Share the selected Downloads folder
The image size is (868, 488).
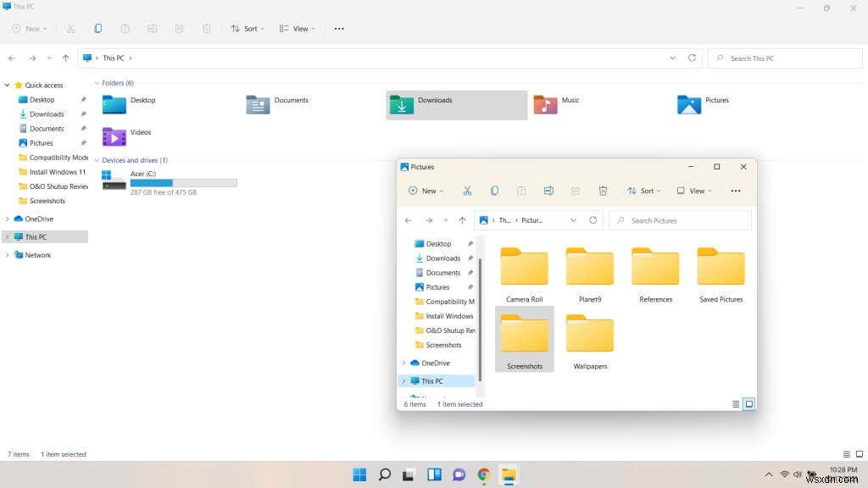pos(179,28)
